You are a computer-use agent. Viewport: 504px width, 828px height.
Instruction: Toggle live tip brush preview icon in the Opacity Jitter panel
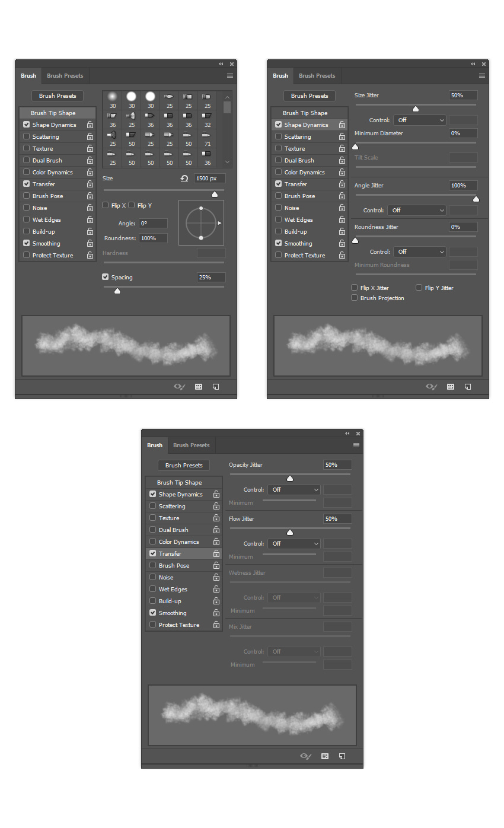pyautogui.click(x=306, y=756)
